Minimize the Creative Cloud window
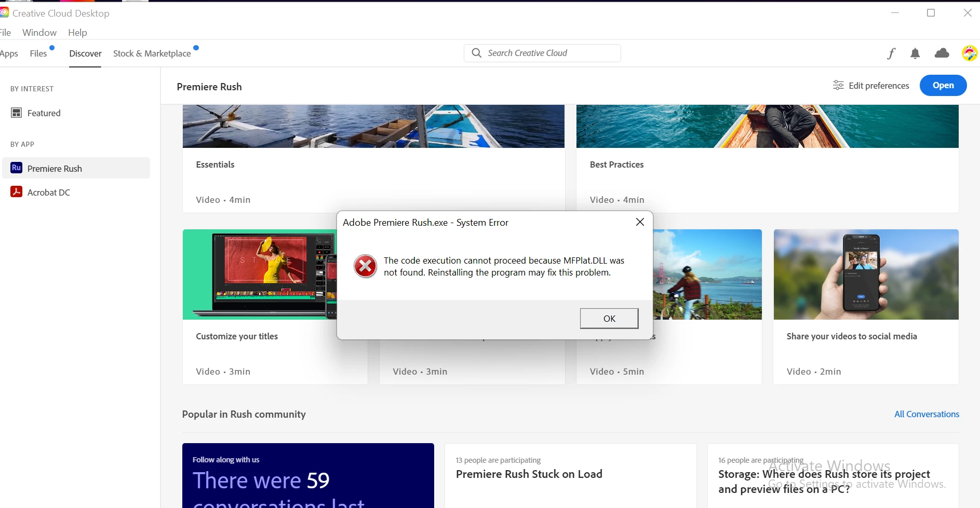Image resolution: width=980 pixels, height=508 pixels. click(x=895, y=13)
